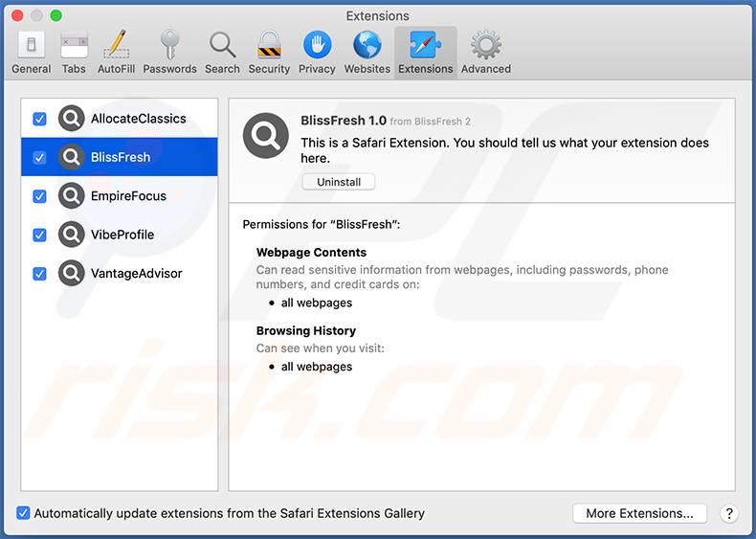The height and width of the screenshot is (539, 756).
Task: Disable the AllocateClassics extension checkbox
Action: tap(39, 119)
